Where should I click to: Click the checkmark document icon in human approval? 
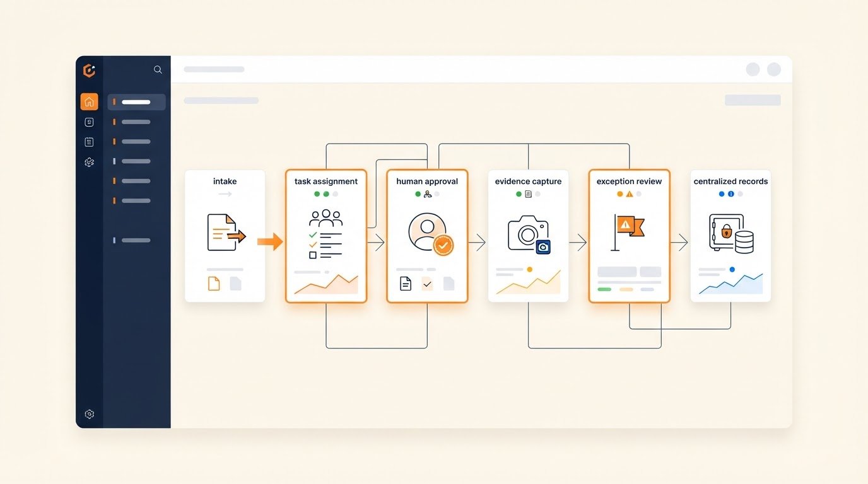(427, 284)
